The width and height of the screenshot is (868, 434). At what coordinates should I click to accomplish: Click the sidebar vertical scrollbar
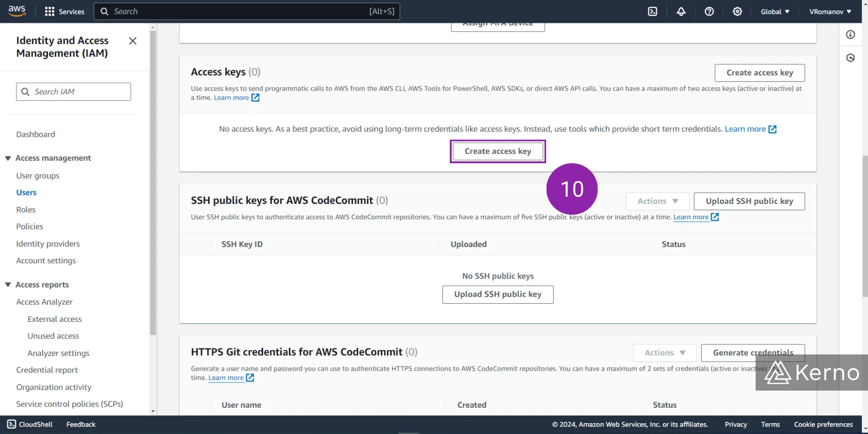[153, 183]
